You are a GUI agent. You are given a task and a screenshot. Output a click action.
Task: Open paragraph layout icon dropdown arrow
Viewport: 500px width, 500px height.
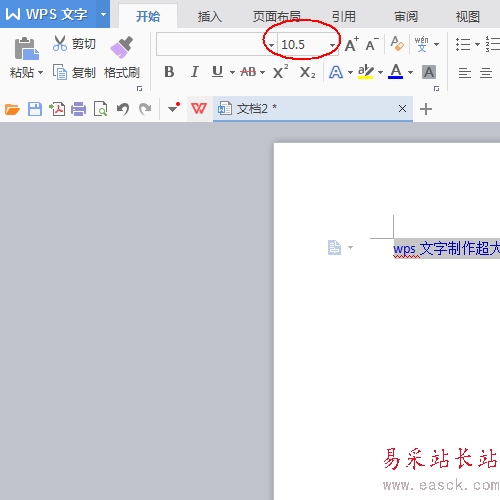coord(350,247)
